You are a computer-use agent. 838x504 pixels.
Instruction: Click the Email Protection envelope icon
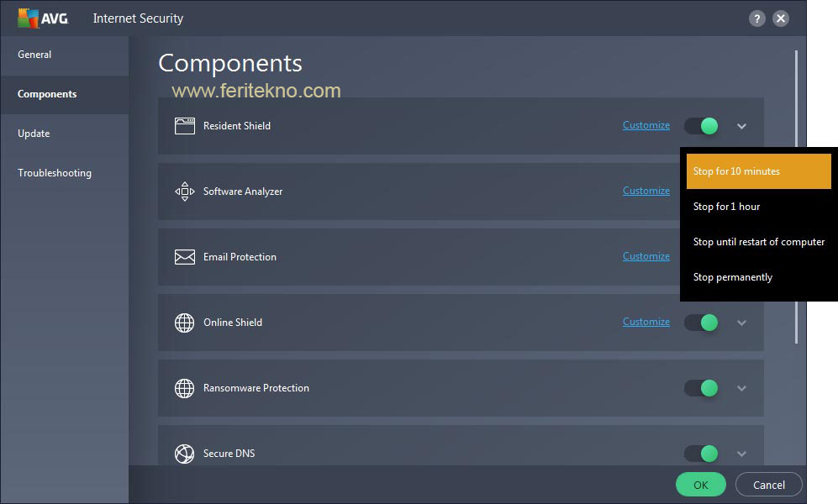(x=184, y=257)
